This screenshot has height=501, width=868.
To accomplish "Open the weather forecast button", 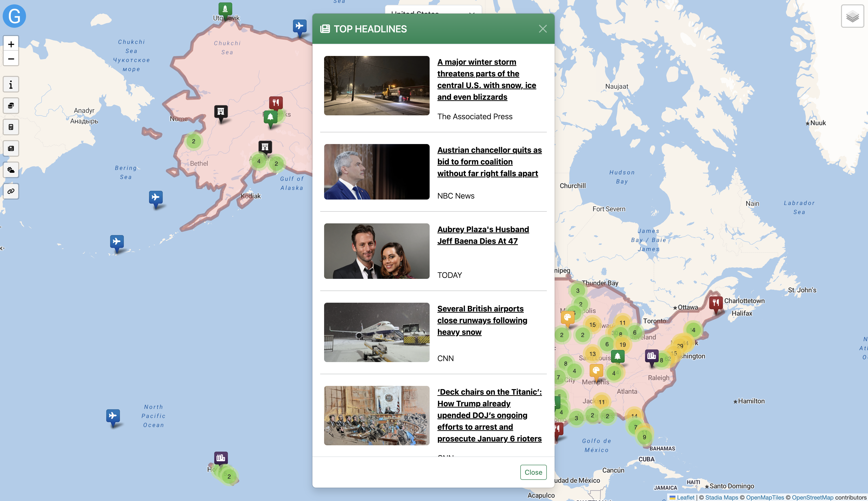I will pyautogui.click(x=11, y=170).
